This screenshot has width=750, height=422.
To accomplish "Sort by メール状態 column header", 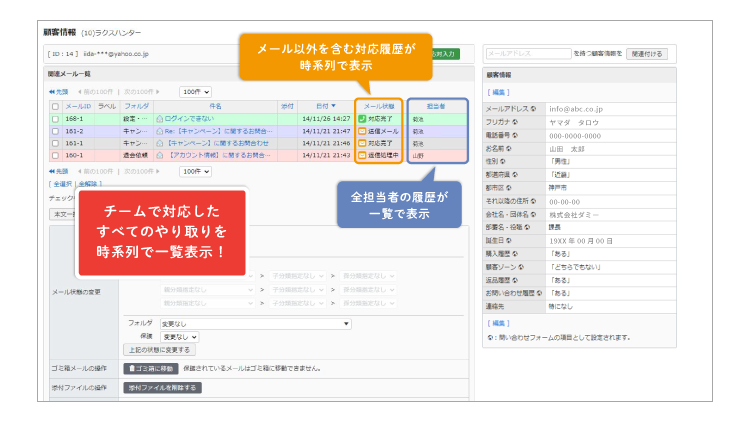I will 379,106.
